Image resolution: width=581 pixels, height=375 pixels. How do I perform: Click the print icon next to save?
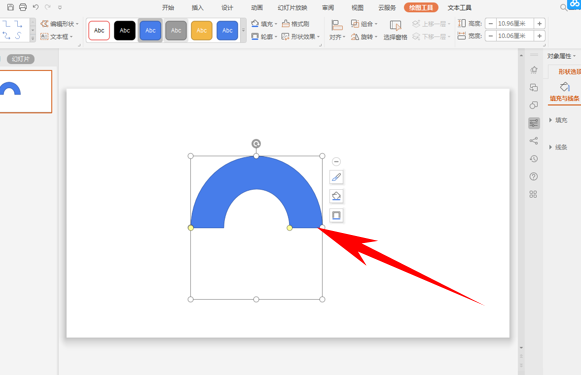(23, 7)
